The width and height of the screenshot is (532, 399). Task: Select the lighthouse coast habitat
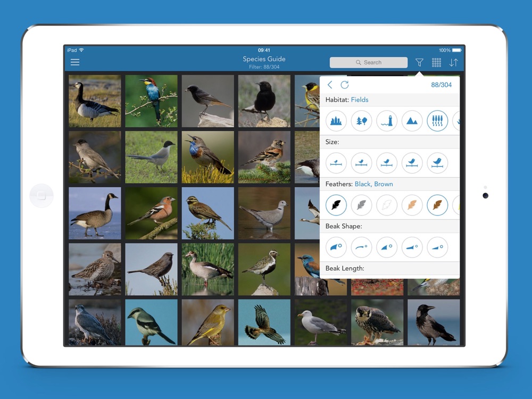click(387, 121)
